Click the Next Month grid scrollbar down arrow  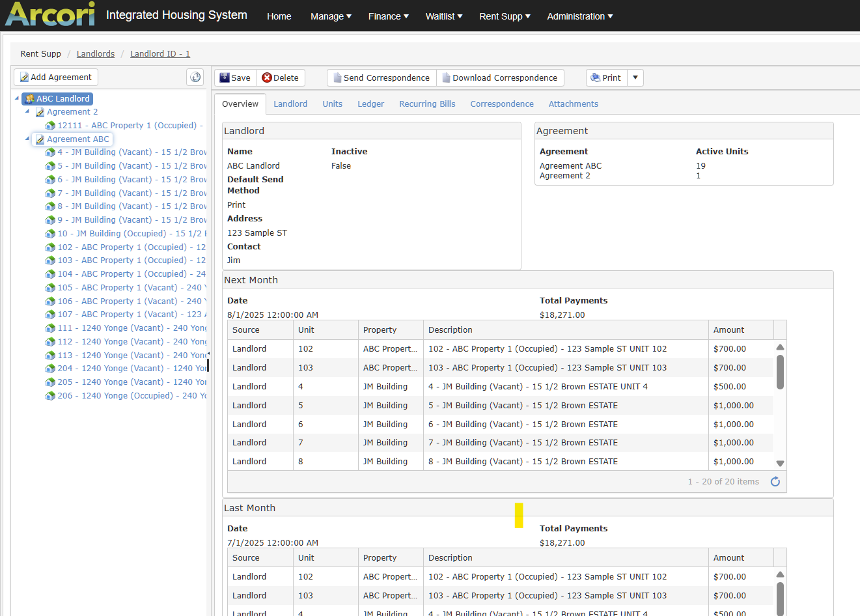tap(780, 464)
